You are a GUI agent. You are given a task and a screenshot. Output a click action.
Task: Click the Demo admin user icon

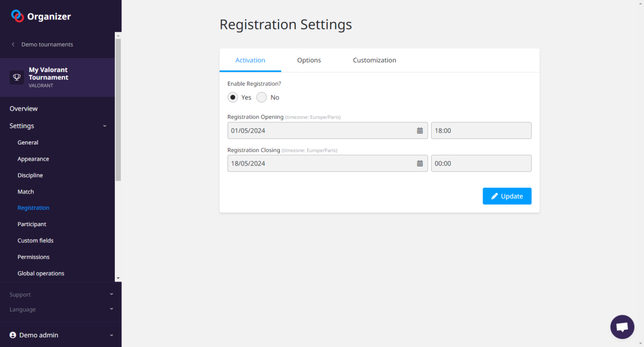click(12, 335)
